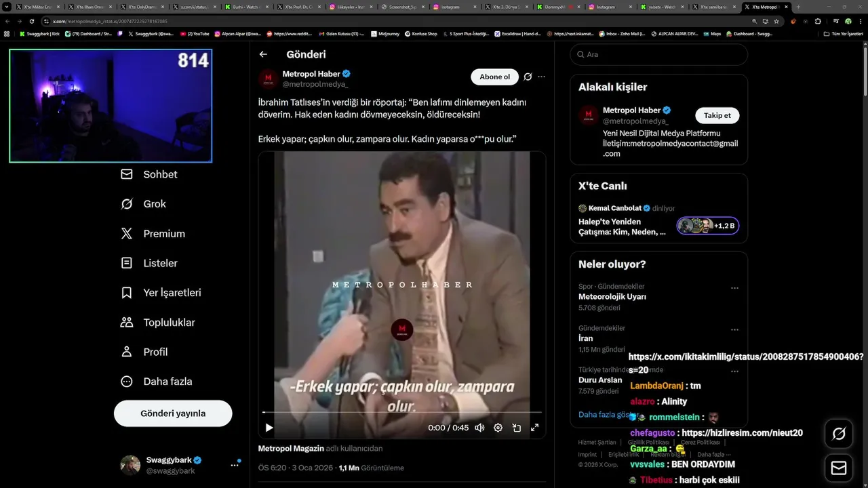
Task: Toggle picture-in-picture for video
Action: [516, 428]
